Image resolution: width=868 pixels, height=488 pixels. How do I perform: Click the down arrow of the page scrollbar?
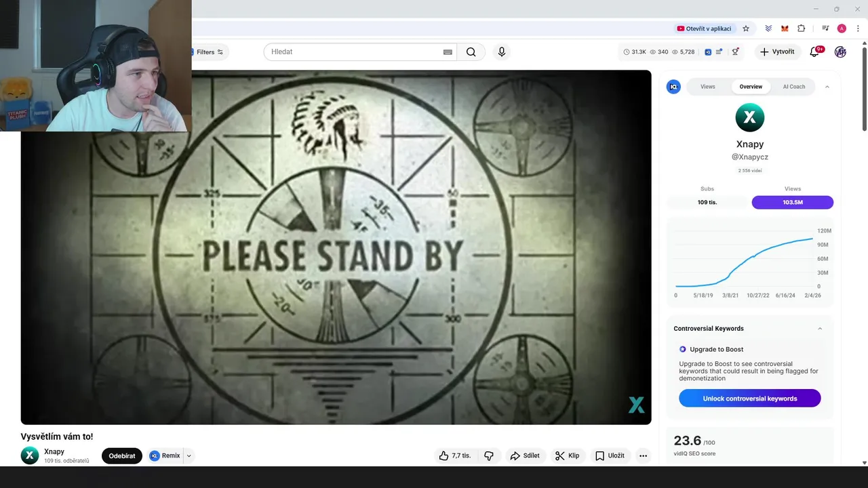tap(864, 463)
